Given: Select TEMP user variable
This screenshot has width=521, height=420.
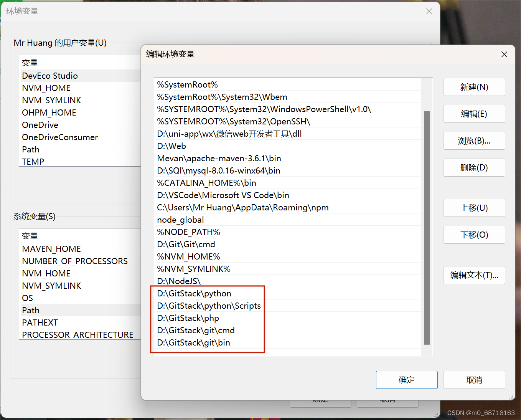Looking at the screenshot, I should tap(80, 162).
